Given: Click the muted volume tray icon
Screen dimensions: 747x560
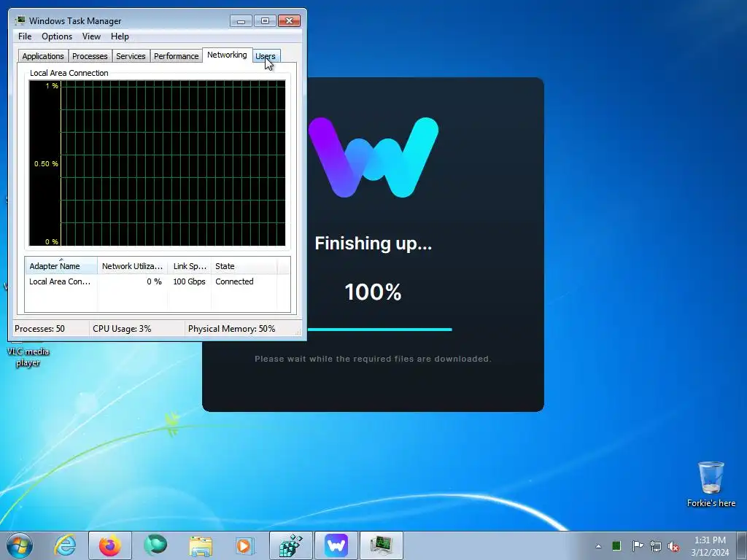Looking at the screenshot, I should (673, 546).
